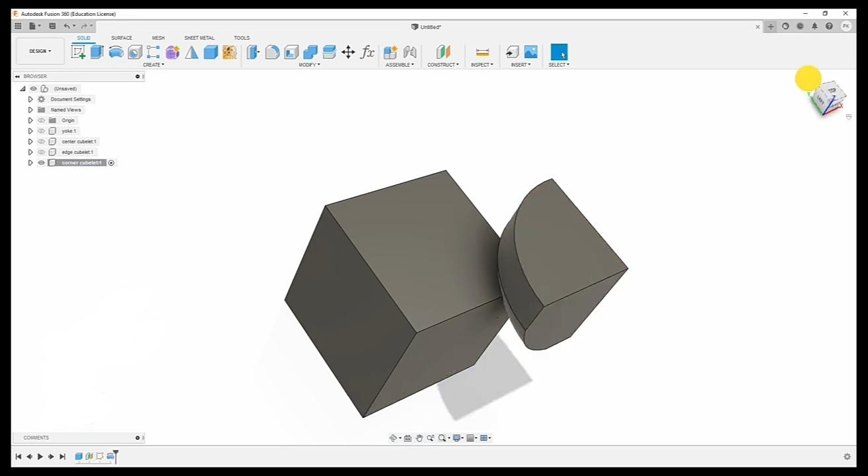Collapse the (Unsaved) root node

22,89
